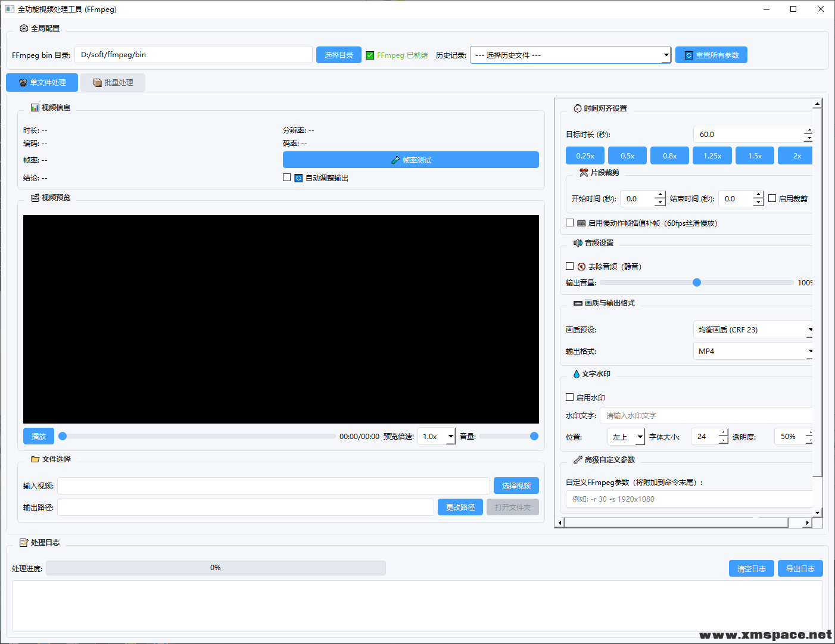Set speed with the 0.25x button
The image size is (835, 644).
click(585, 155)
